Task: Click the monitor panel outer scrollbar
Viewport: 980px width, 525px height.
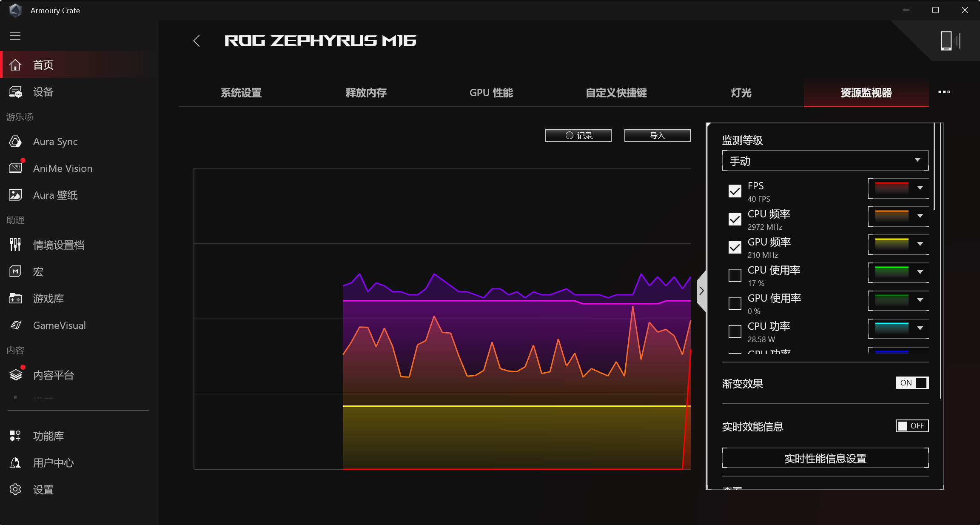Action: pos(940,261)
